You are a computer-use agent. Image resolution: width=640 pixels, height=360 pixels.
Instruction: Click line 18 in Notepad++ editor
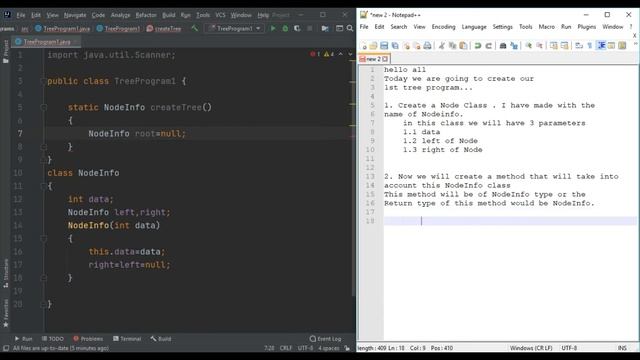point(510,221)
